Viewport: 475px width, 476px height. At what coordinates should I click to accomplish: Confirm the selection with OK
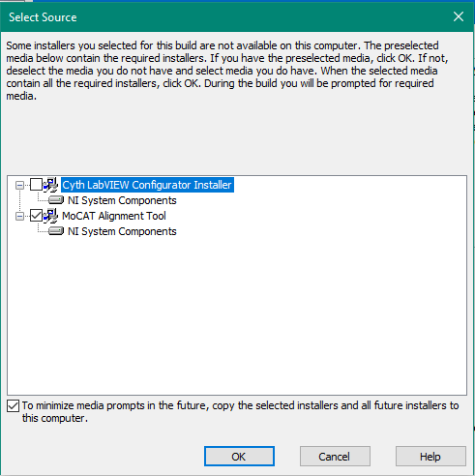tap(239, 457)
